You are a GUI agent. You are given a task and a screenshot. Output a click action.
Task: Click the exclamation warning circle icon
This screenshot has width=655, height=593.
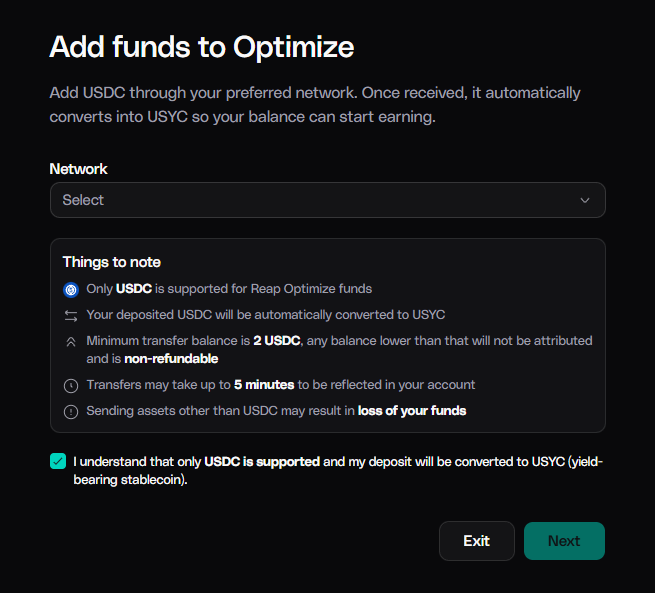point(71,412)
